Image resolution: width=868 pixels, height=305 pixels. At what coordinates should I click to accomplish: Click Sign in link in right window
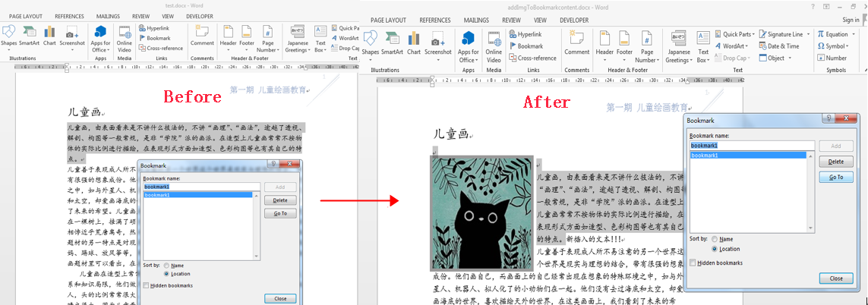851,20
